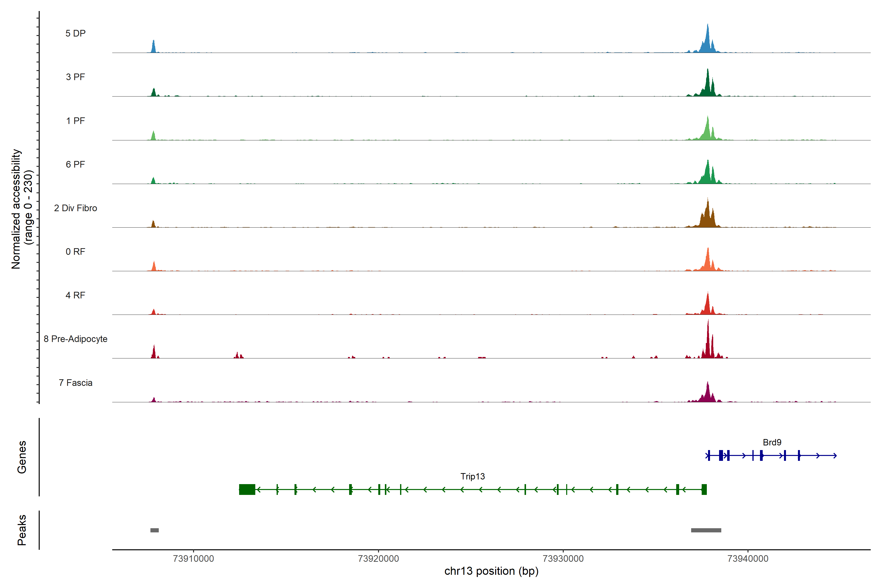
Task: Click the large green Trip13 end exon
Action: tap(247, 489)
